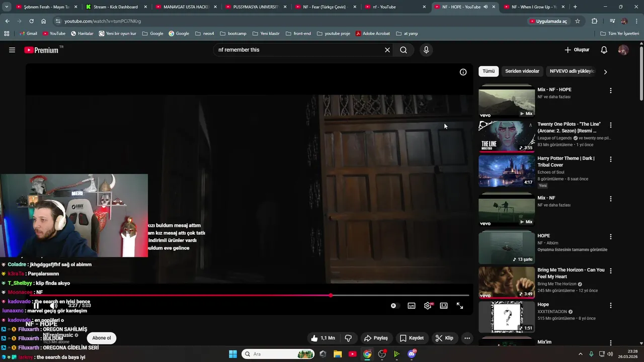Screen dimensions: 644x362
Task: Select the Tümü filter chip
Action: click(x=489, y=71)
